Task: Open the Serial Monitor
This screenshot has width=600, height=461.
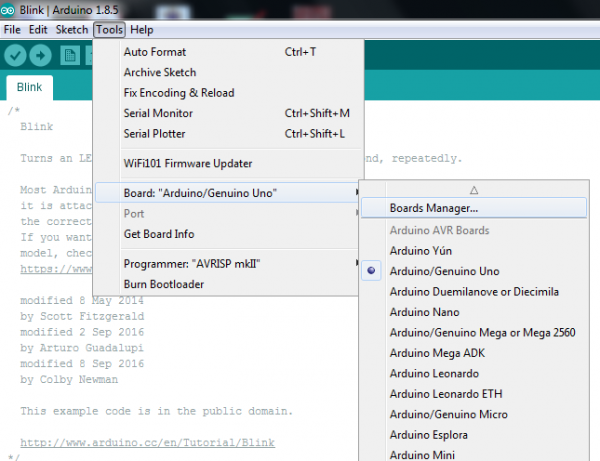Action: point(227,113)
